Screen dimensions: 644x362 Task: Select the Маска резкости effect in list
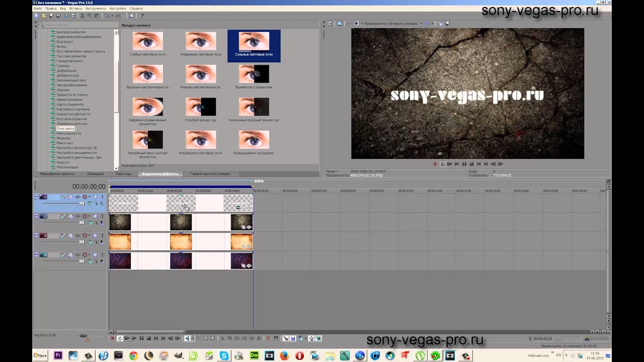click(x=69, y=133)
